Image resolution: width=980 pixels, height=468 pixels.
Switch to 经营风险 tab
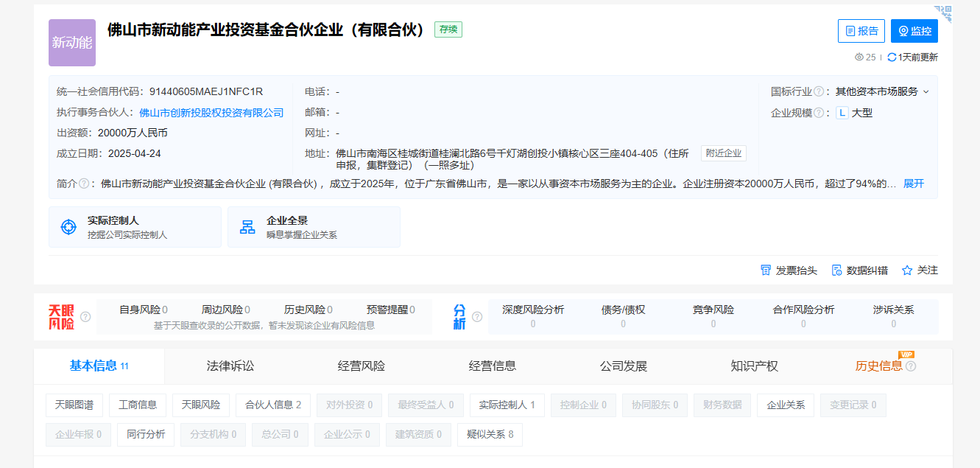tap(362, 366)
